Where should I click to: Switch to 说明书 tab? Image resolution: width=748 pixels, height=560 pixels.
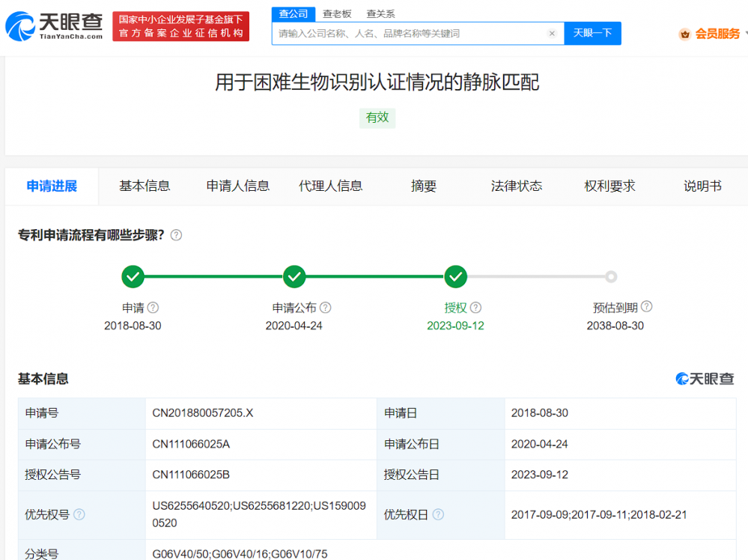pyautogui.click(x=702, y=186)
